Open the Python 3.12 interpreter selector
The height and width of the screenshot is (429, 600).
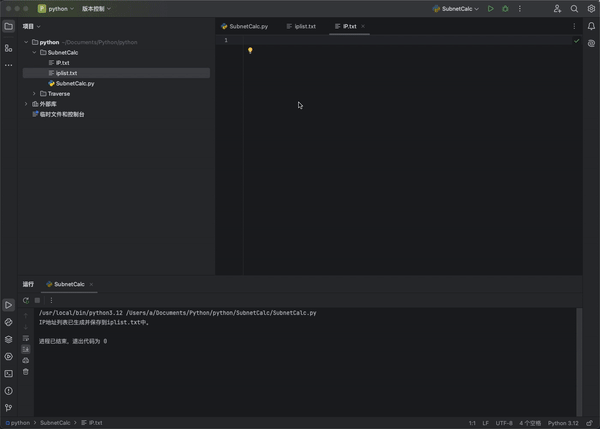[563, 423]
